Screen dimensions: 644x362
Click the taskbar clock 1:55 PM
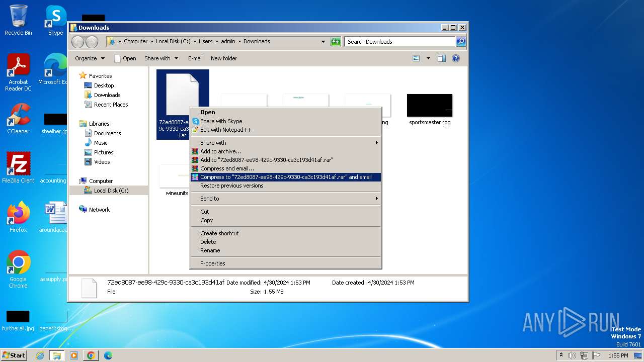[618, 355]
